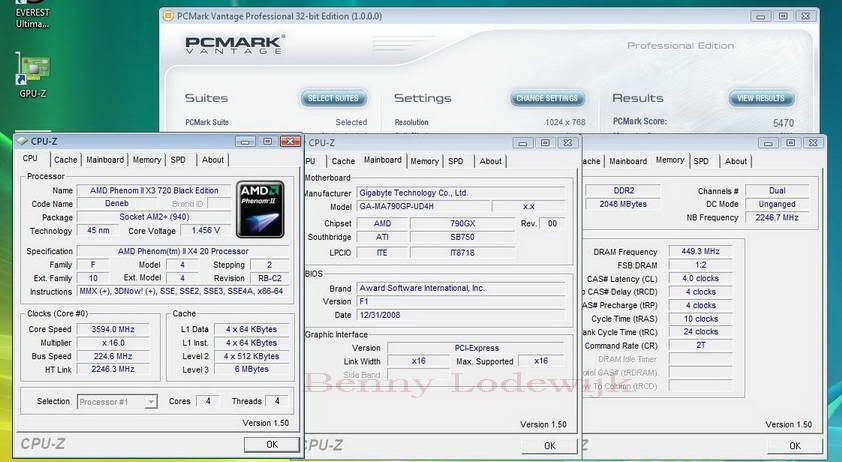Click OK in the right CPU-Z Memory window

tap(795, 445)
